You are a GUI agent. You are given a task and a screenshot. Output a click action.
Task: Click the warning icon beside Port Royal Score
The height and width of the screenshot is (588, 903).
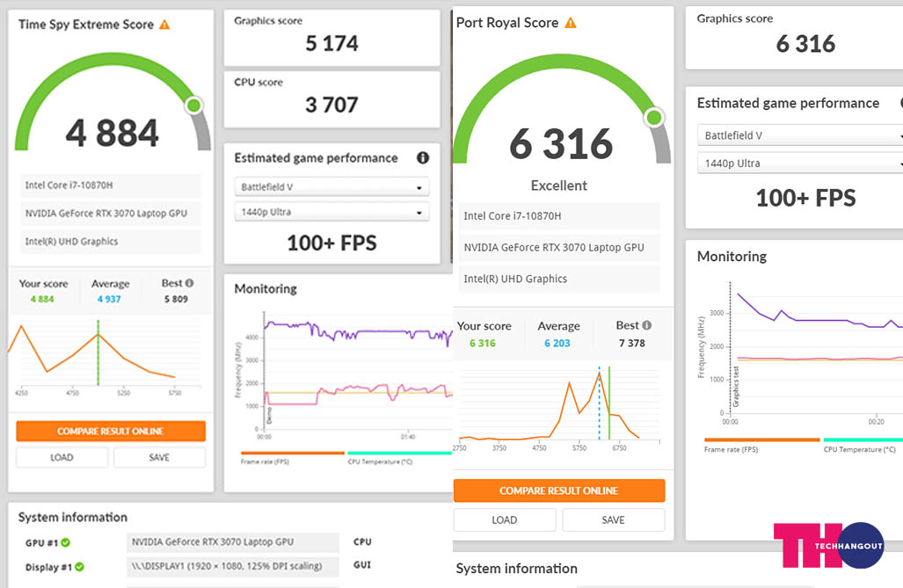[570, 23]
